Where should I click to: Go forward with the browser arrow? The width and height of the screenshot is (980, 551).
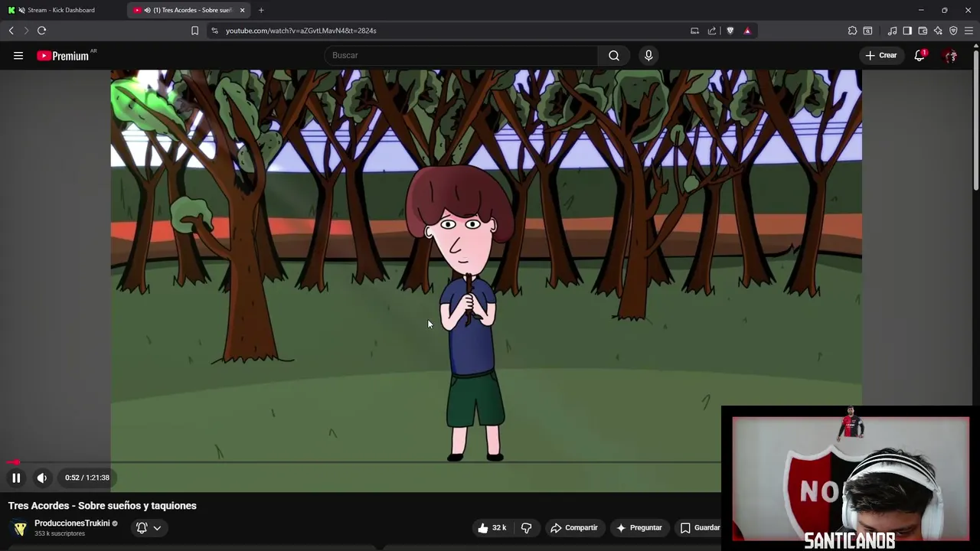(26, 31)
